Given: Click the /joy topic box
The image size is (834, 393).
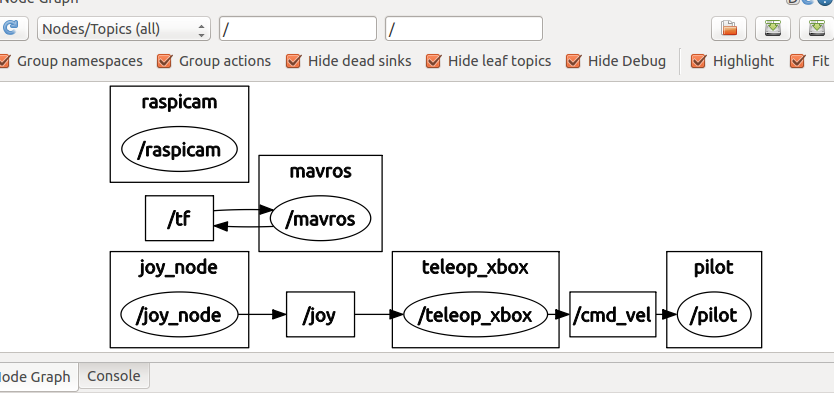Looking at the screenshot, I should 320,314.
